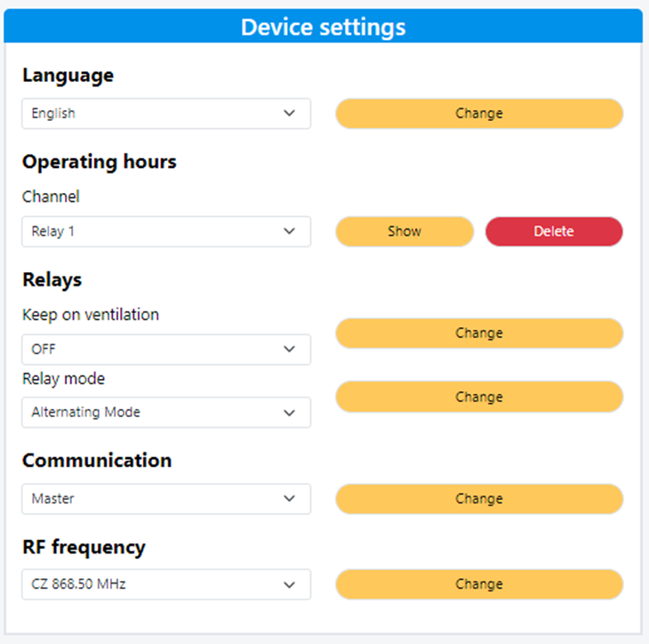The image size is (649, 644).
Task: Expand the Channel dropdown showing Relay 1
Action: coord(166,231)
